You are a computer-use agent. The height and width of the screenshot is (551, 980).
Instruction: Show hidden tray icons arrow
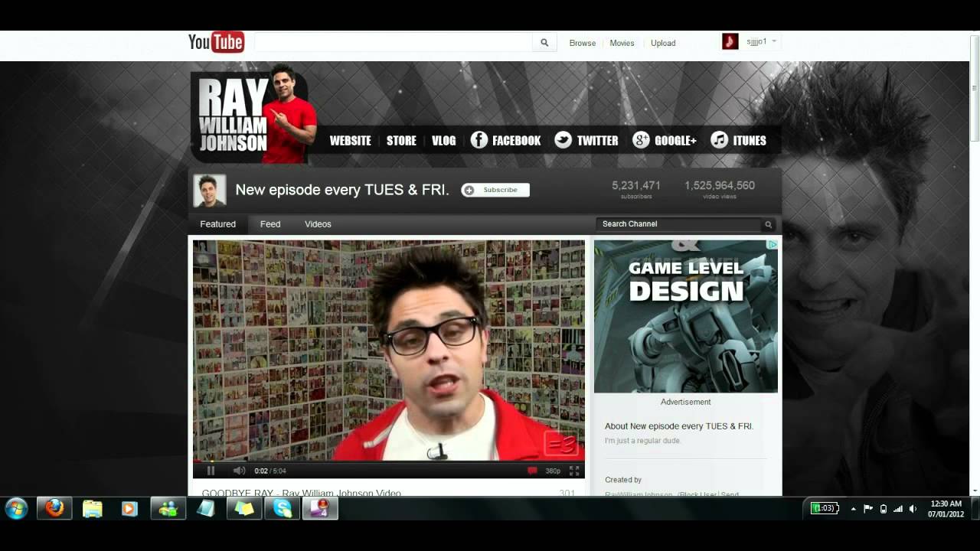pos(853,509)
